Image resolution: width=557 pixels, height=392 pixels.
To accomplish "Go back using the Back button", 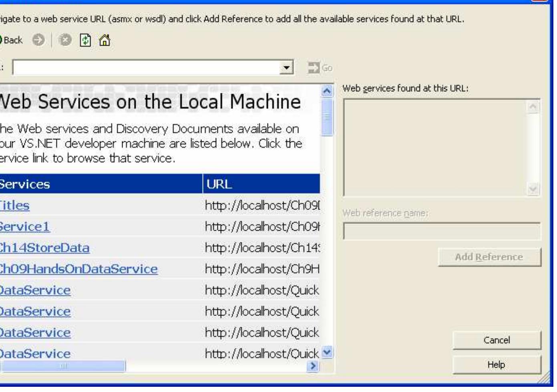I will pyautogui.click(x=11, y=40).
